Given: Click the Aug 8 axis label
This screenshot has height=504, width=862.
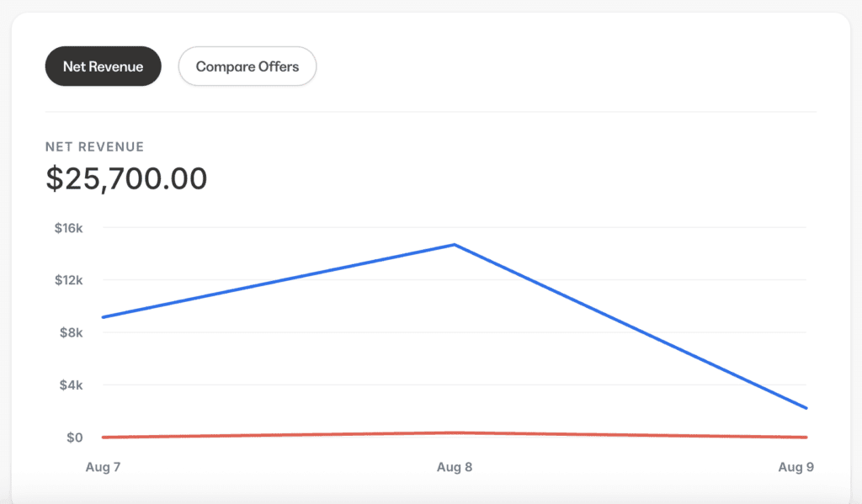Looking at the screenshot, I should (x=454, y=467).
